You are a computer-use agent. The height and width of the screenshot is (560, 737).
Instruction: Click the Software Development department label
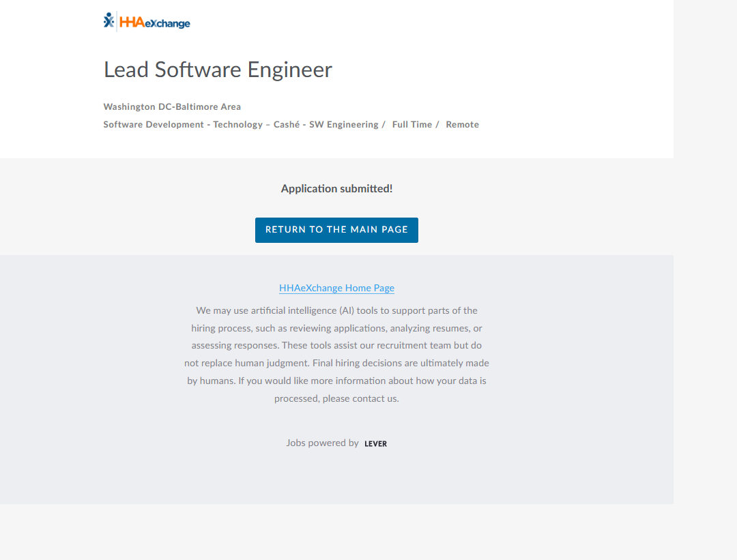tap(154, 125)
